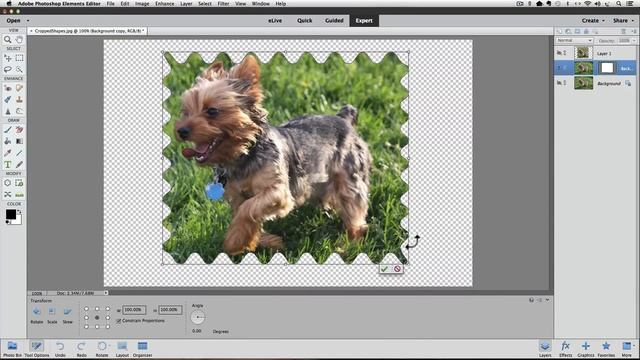Open the Layer menu

click(186, 4)
